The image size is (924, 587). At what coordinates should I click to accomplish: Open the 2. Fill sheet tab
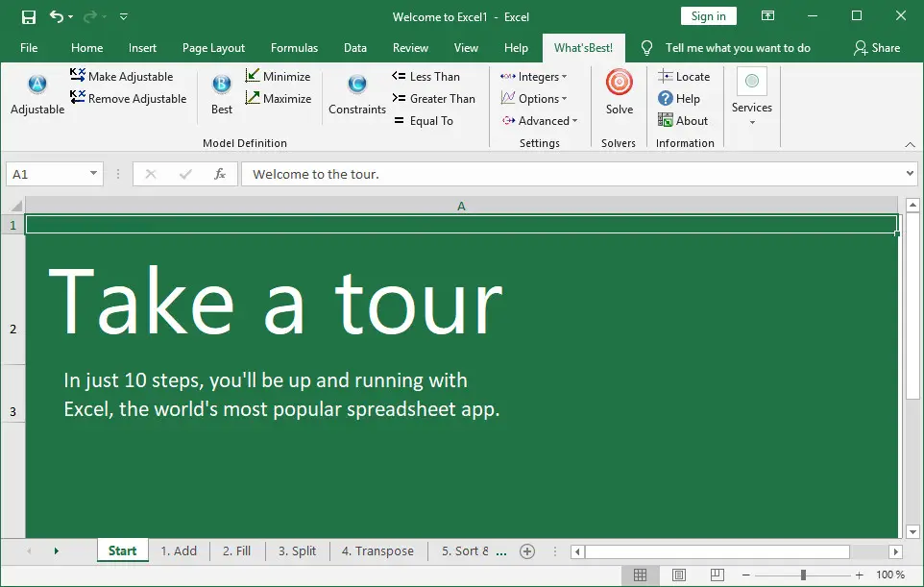pyautogui.click(x=236, y=551)
